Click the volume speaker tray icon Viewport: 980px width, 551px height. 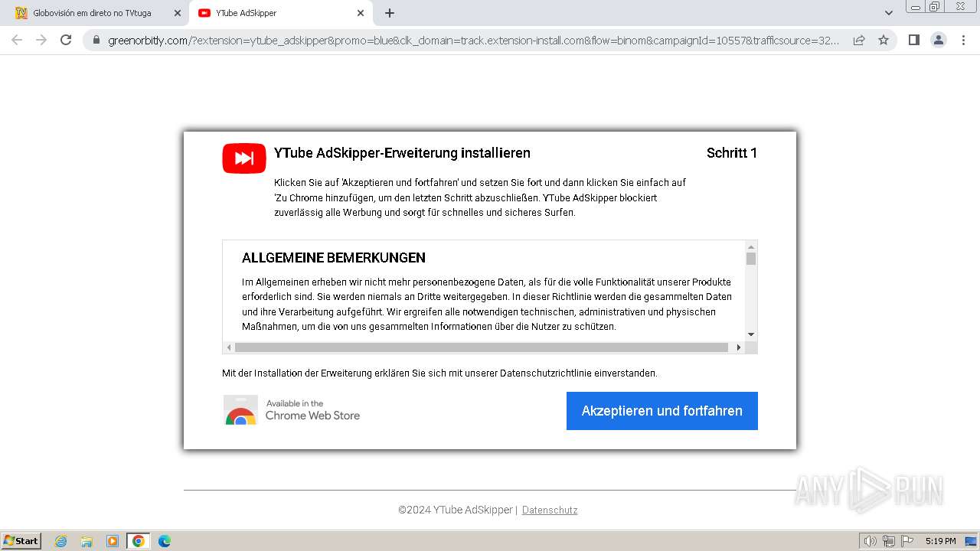(x=871, y=541)
